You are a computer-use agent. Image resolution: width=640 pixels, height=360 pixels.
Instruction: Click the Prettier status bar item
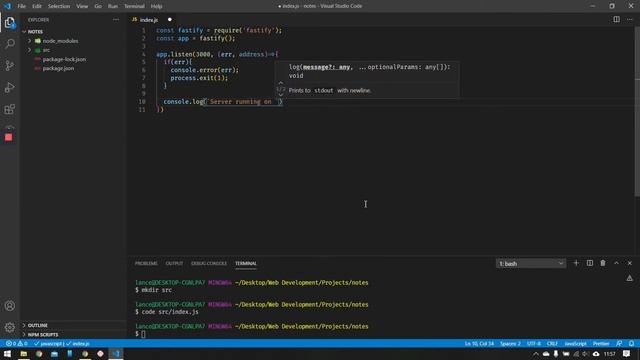tap(601, 344)
